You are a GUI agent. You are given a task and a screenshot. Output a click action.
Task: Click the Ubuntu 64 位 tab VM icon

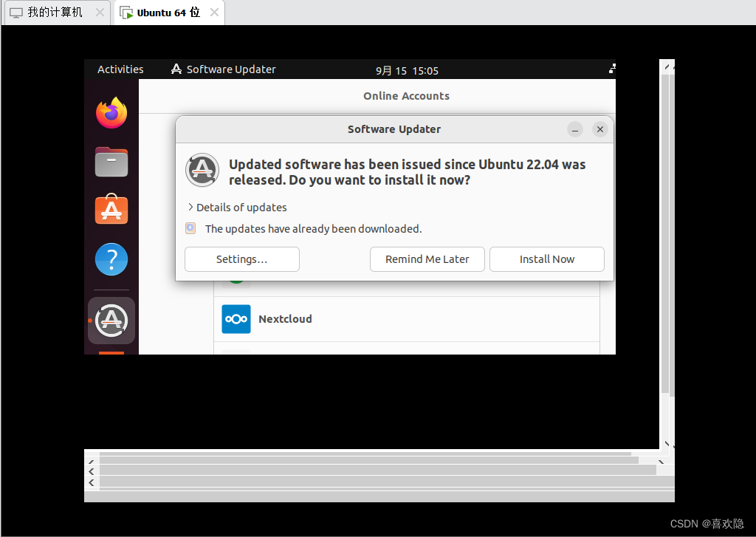tap(126, 13)
